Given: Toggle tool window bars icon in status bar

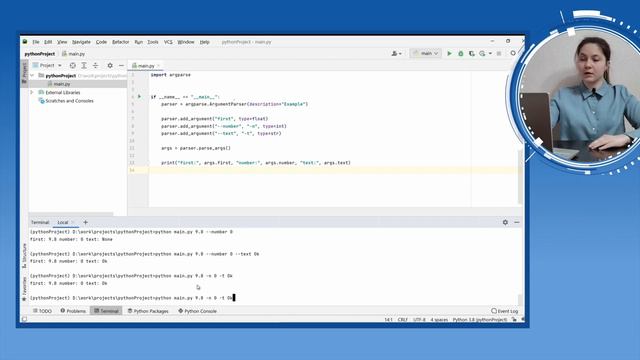Looking at the screenshot, I should 24,319.
